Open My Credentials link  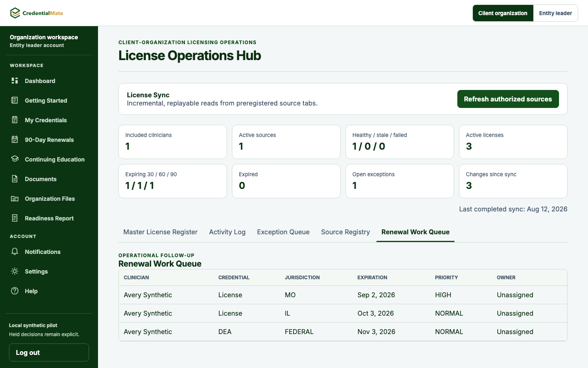(x=49, y=120)
